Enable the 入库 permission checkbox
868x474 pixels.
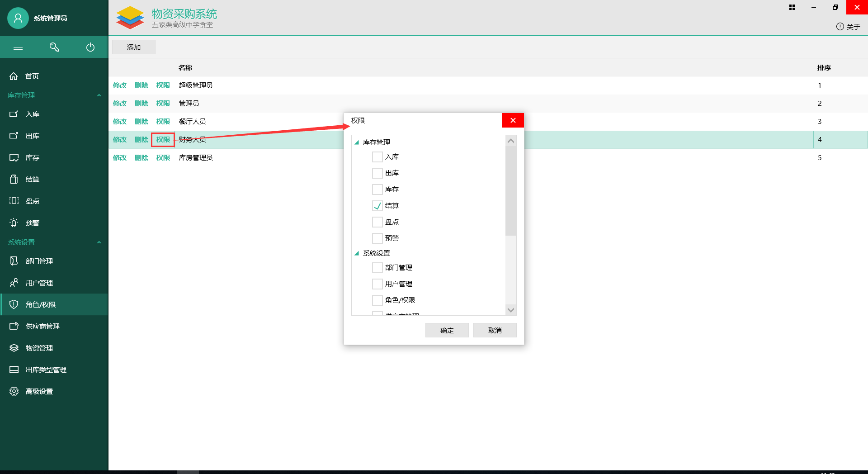click(x=377, y=157)
